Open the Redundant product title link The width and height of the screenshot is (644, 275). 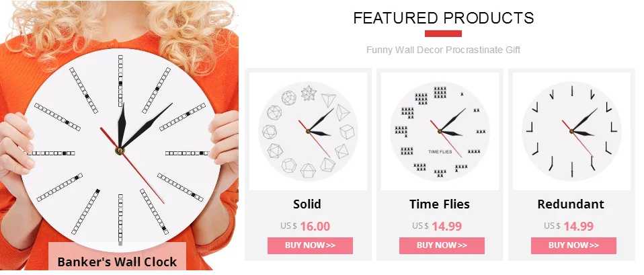(x=571, y=204)
